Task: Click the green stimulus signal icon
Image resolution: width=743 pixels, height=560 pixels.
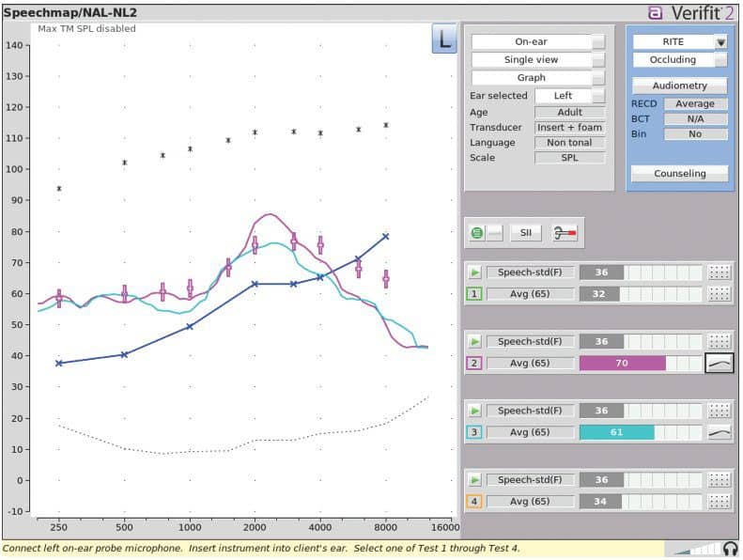Action: pyautogui.click(x=477, y=233)
